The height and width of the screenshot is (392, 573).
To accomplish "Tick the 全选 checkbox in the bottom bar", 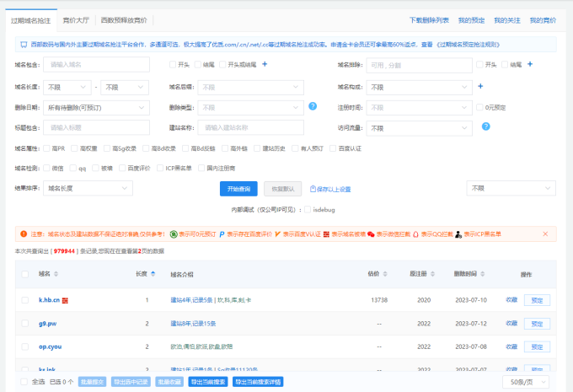I will coord(24,382).
